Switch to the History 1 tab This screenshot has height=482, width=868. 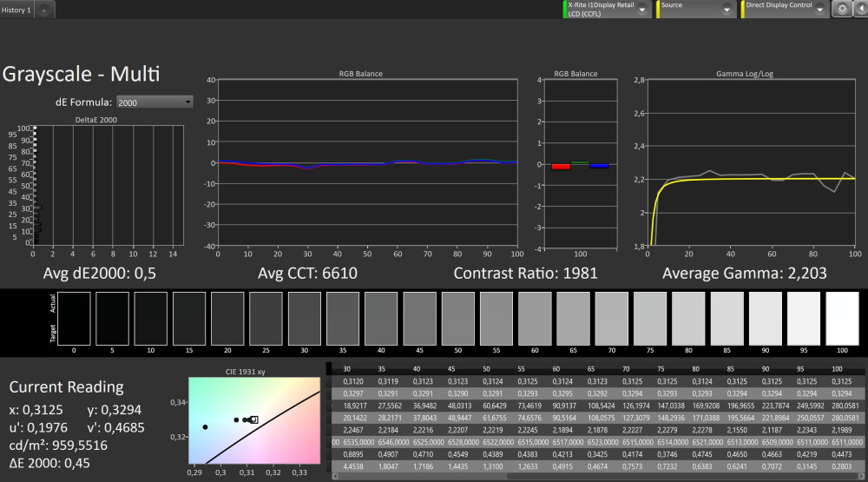16,10
